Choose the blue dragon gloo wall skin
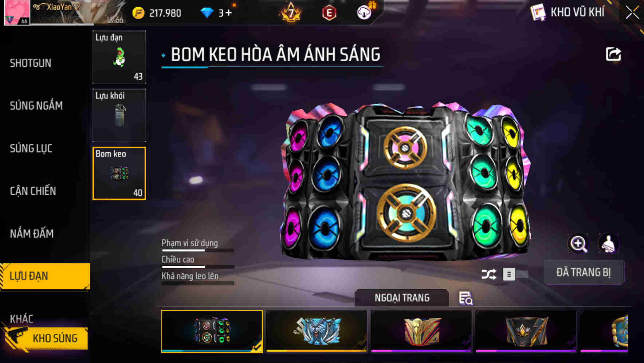The height and width of the screenshot is (363, 644). click(317, 331)
